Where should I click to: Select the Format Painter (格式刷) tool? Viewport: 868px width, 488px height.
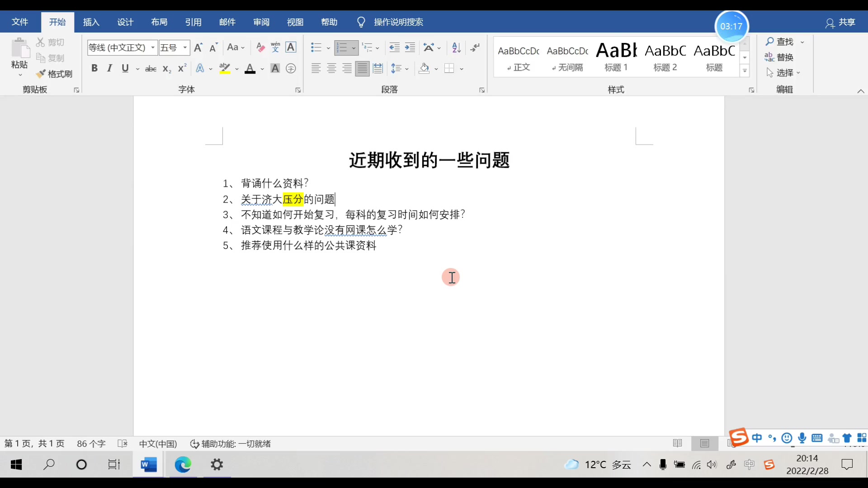54,74
